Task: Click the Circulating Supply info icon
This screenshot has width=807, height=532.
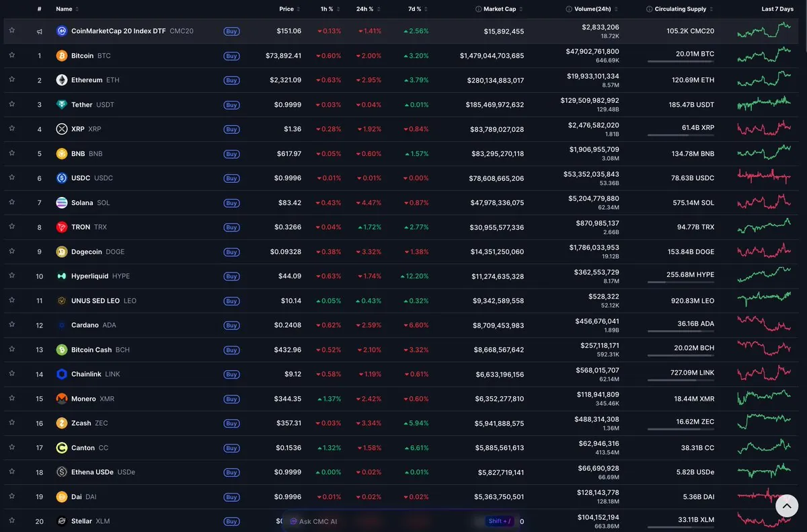Action: [649, 9]
